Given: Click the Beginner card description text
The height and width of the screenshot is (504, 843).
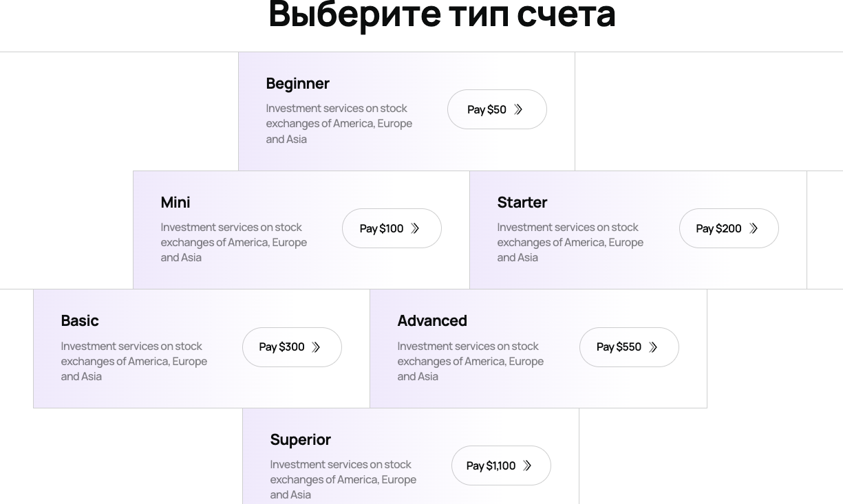Looking at the screenshot, I should click(x=339, y=124).
